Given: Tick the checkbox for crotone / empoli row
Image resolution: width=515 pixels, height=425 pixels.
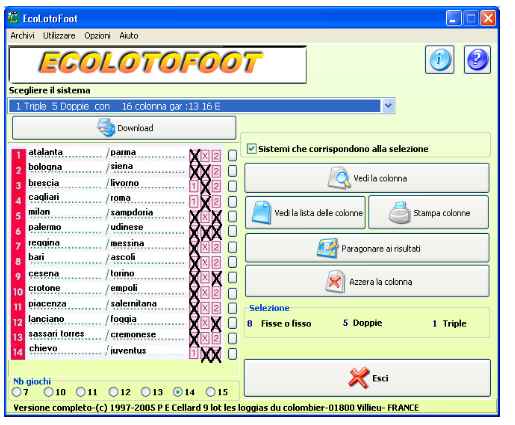Looking at the screenshot, I should pyautogui.click(x=232, y=293).
